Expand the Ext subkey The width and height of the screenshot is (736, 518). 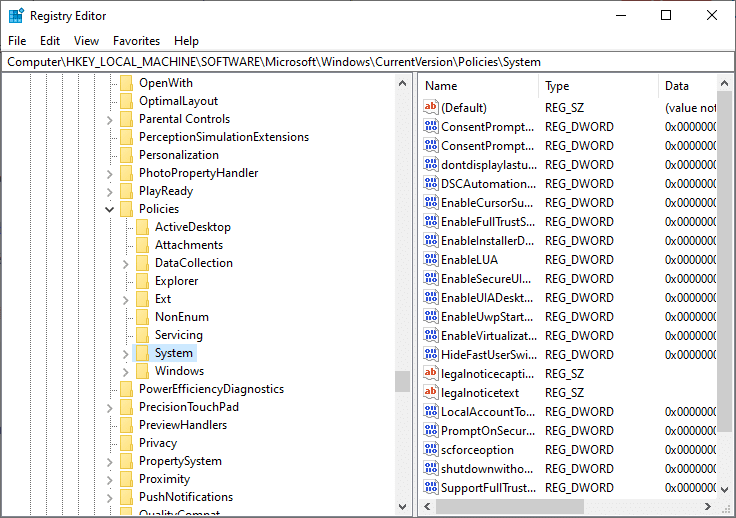click(x=125, y=300)
